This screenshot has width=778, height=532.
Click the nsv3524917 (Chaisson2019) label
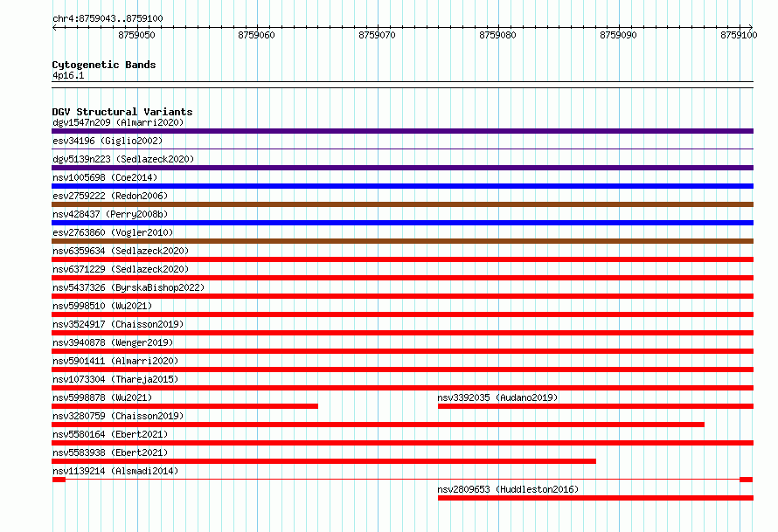pyautogui.click(x=118, y=324)
